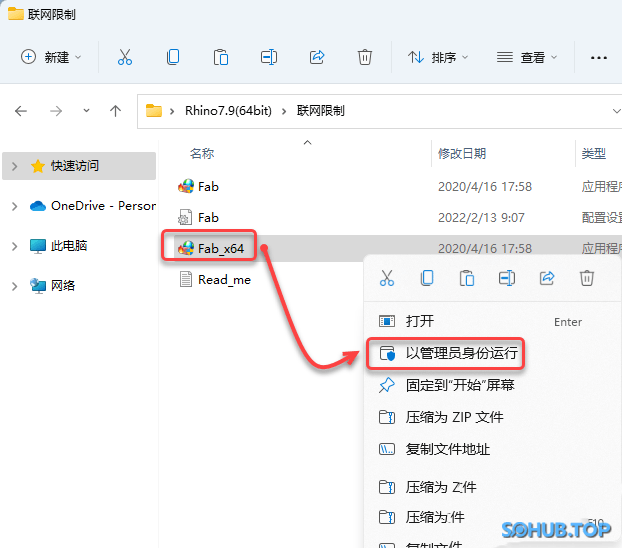Viewport: 622px width, 548px height.
Task: Click the folder icon in the address bar
Action: coord(154,110)
